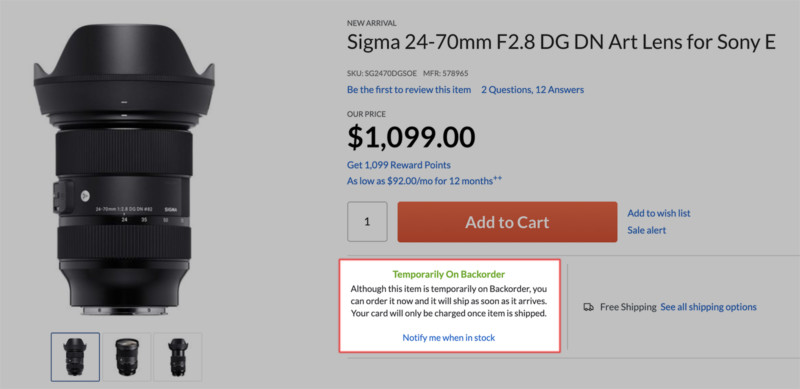Open the As low as $92.00/mo financing link
The height and width of the screenshot is (389, 800).
424,180
